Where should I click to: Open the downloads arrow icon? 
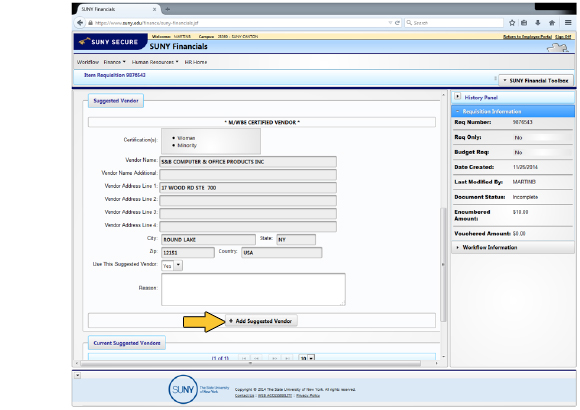coord(538,23)
